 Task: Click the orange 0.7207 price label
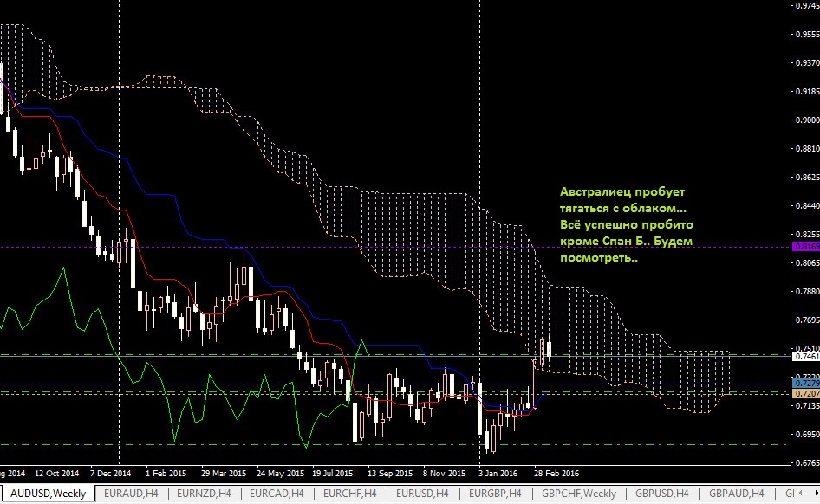point(806,393)
